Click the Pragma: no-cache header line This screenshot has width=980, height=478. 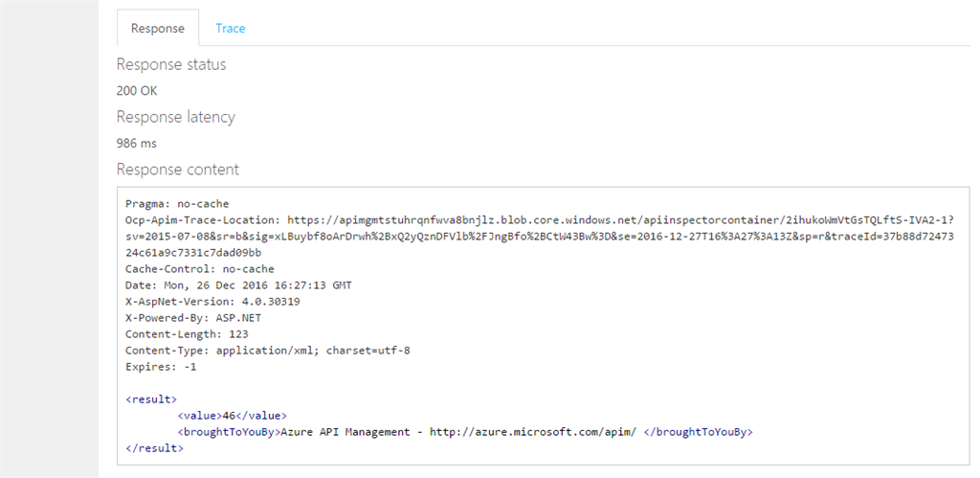[177, 204]
